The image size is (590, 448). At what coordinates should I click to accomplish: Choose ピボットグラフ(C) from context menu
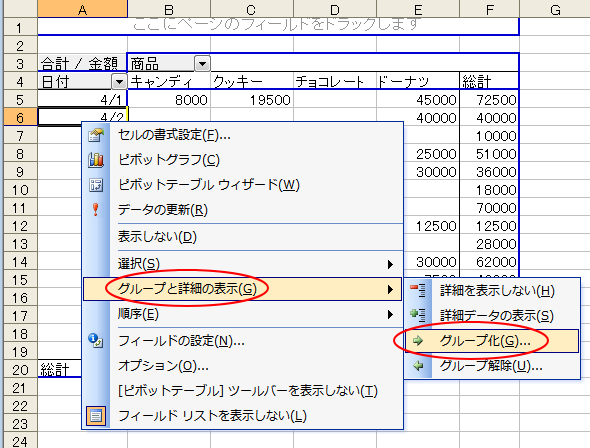(243, 160)
